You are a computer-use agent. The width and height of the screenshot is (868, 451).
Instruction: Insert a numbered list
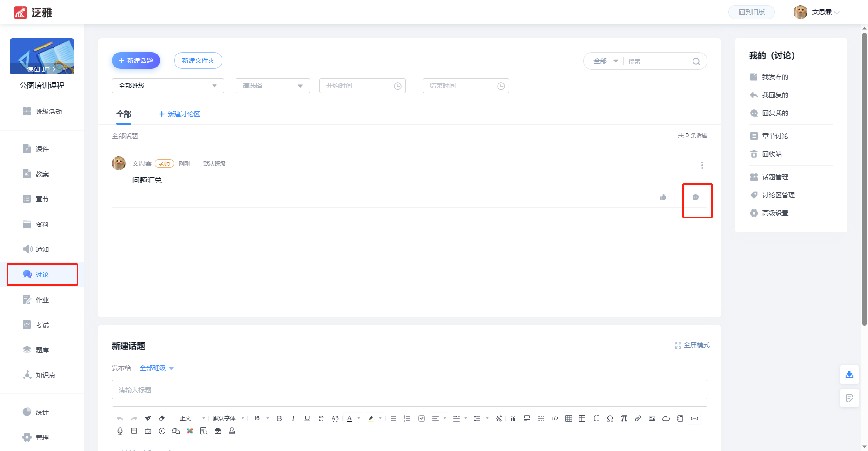coord(407,418)
